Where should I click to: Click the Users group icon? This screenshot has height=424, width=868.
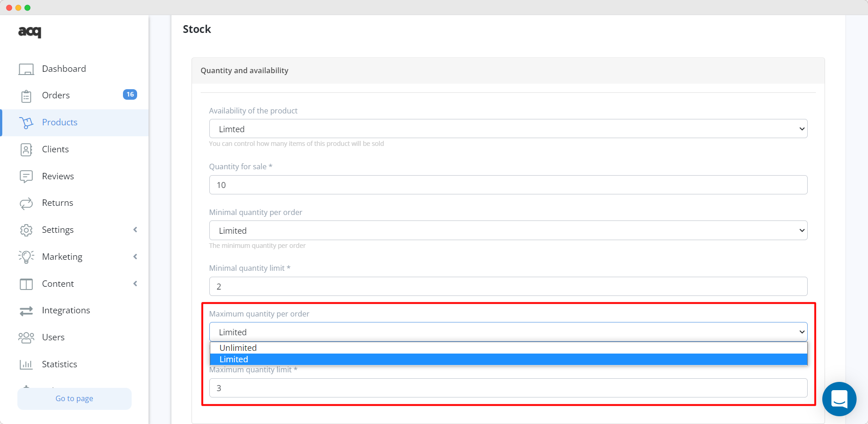[26, 338]
